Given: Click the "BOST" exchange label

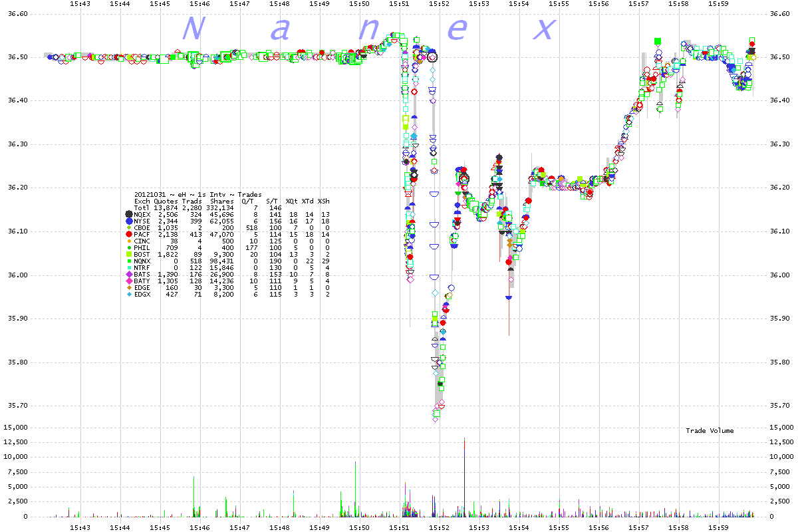Looking at the screenshot, I should coord(142,254).
